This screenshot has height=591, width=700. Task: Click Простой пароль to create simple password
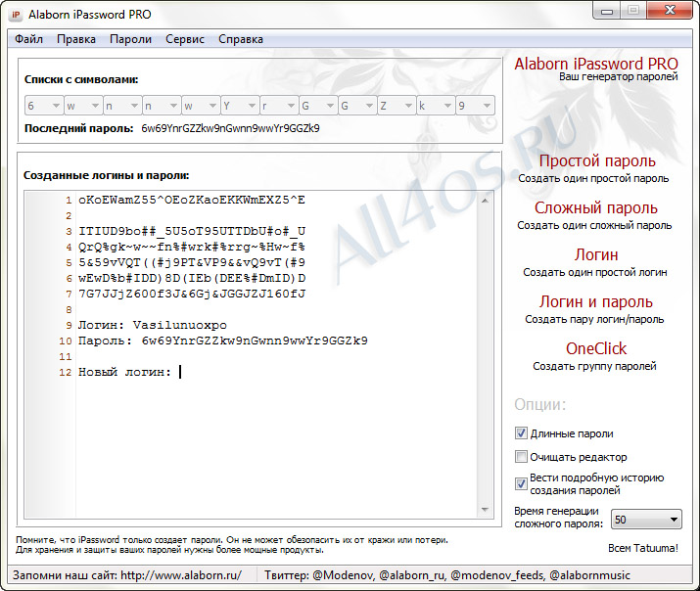click(597, 161)
